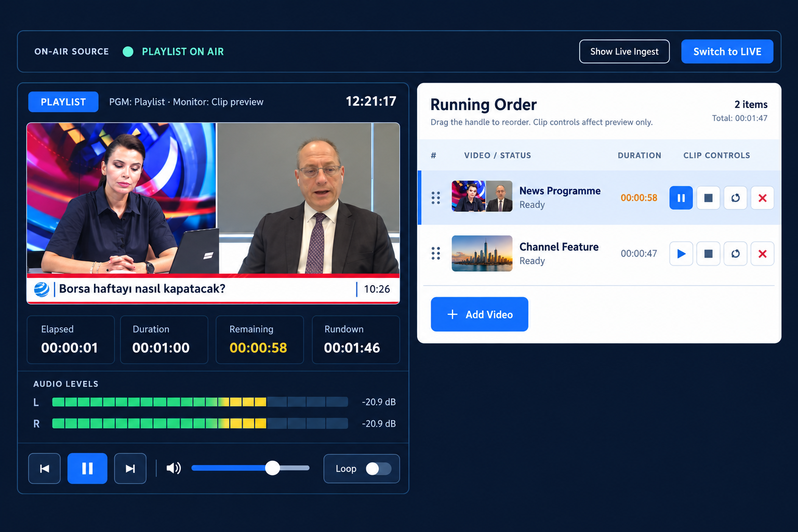The height and width of the screenshot is (532, 798).
Task: Open News Programme thumbnail
Action: pyautogui.click(x=482, y=196)
